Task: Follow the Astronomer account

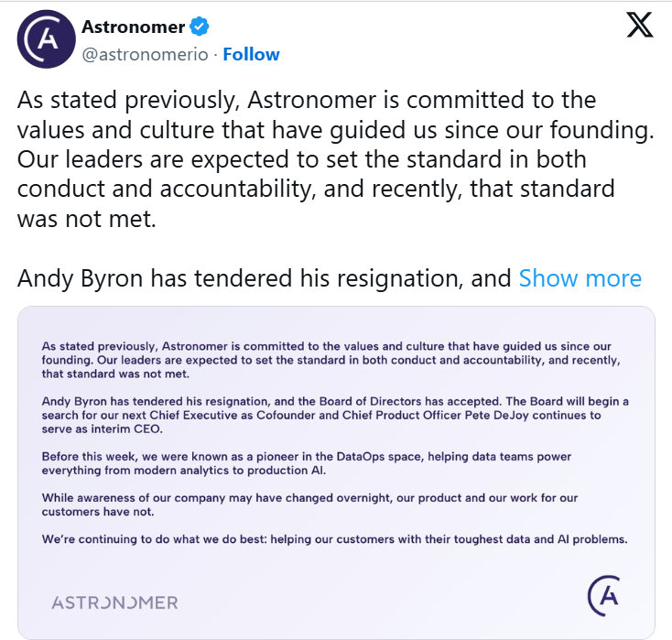Action: pyautogui.click(x=251, y=54)
